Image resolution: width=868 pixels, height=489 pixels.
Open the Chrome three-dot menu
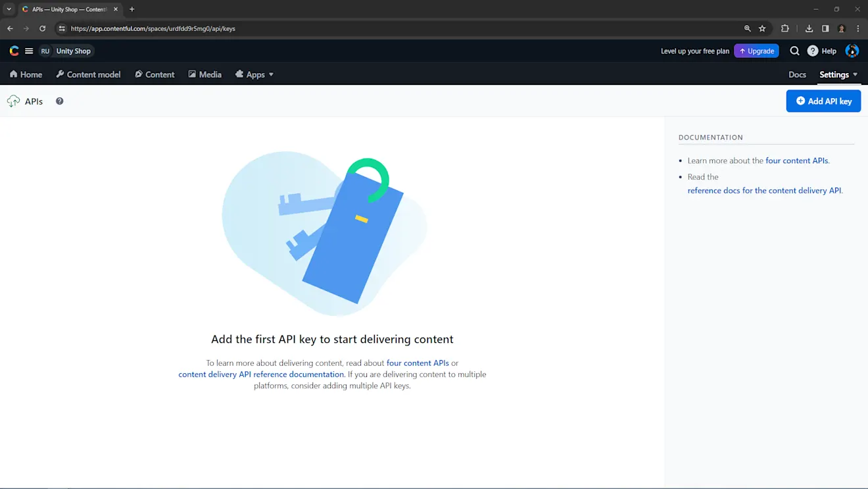[x=858, y=28]
